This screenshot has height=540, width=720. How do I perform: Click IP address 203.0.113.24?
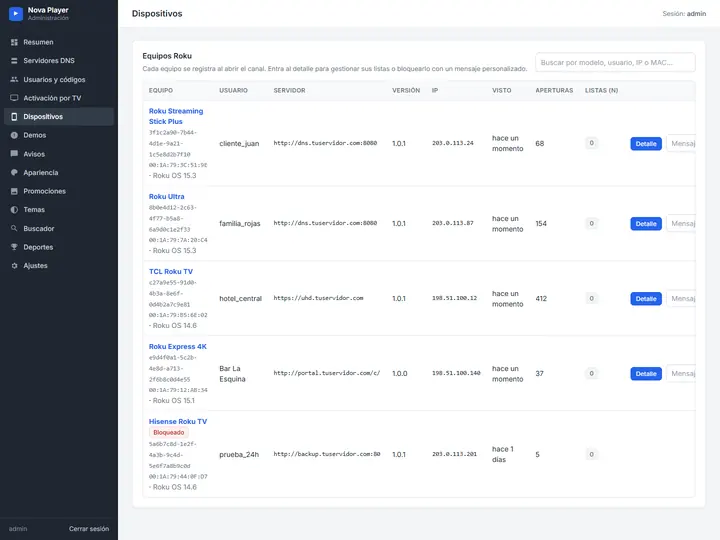[x=453, y=143]
